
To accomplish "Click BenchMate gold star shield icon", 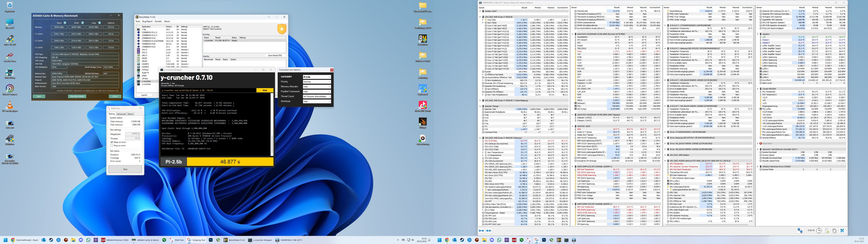I will click(282, 29).
